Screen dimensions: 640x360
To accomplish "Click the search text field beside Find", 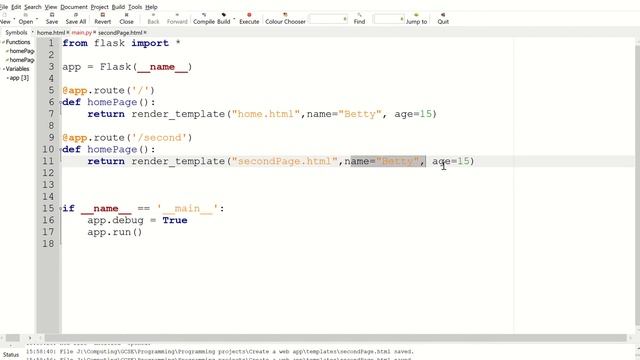I will [x=328, y=19].
